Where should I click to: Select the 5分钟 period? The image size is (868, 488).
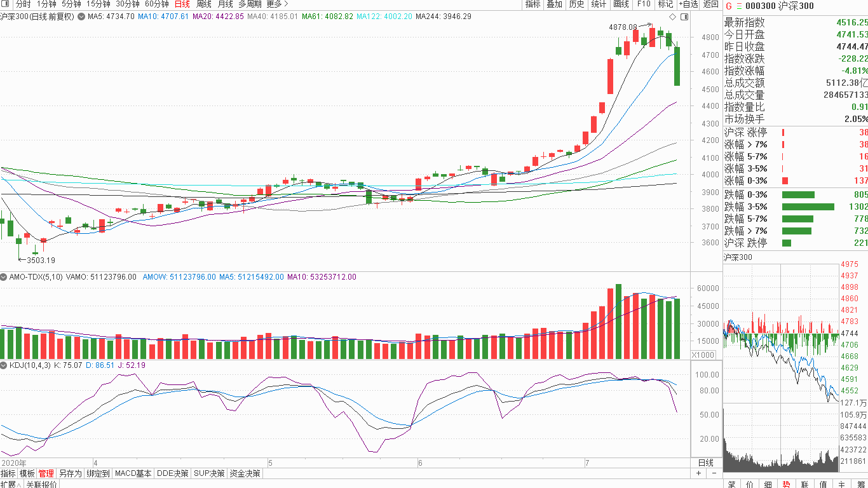click(71, 4)
